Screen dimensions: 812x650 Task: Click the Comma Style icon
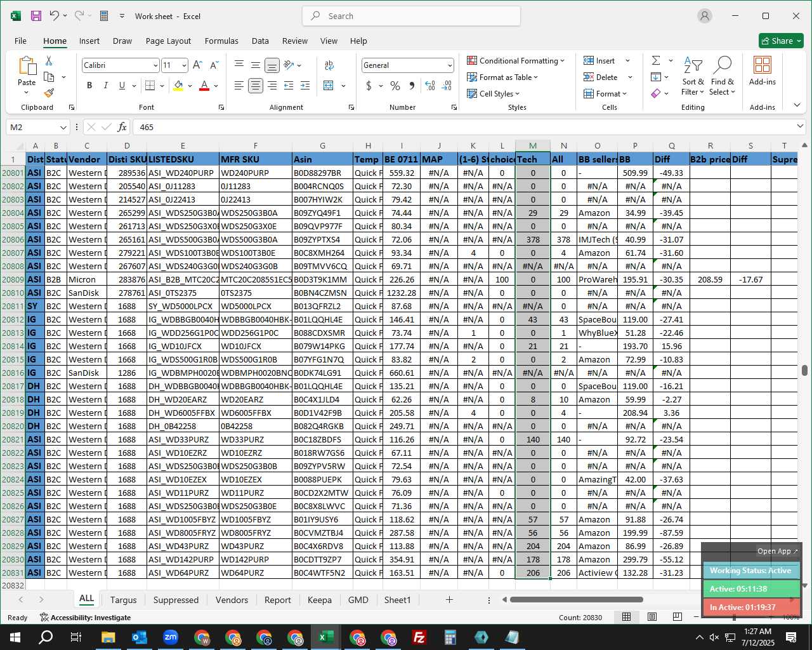[x=412, y=85]
